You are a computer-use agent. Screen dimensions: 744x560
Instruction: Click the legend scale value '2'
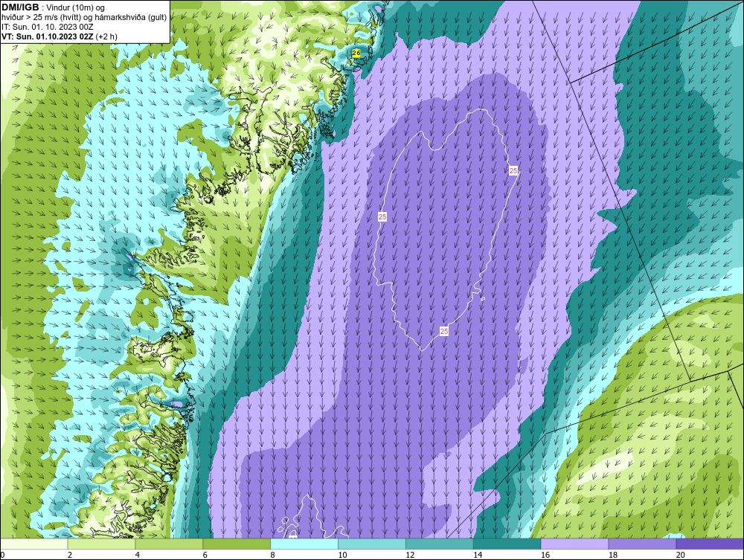70,555
